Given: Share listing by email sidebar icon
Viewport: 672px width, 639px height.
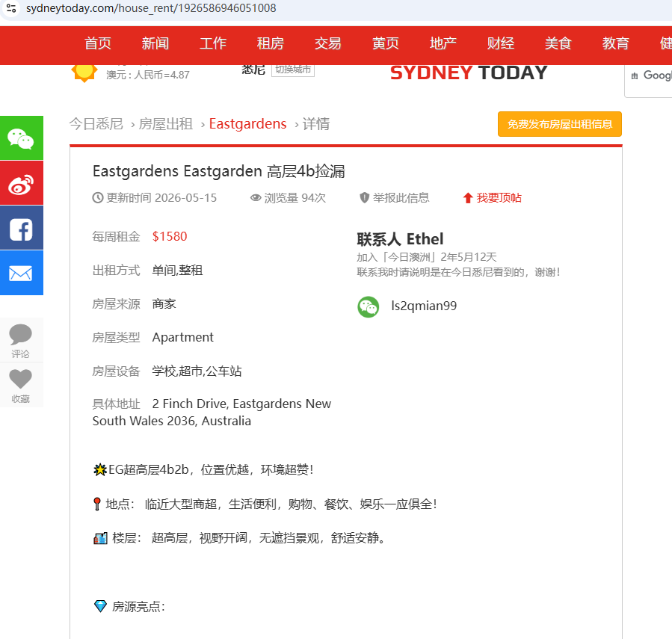Looking at the screenshot, I should pyautogui.click(x=22, y=273).
